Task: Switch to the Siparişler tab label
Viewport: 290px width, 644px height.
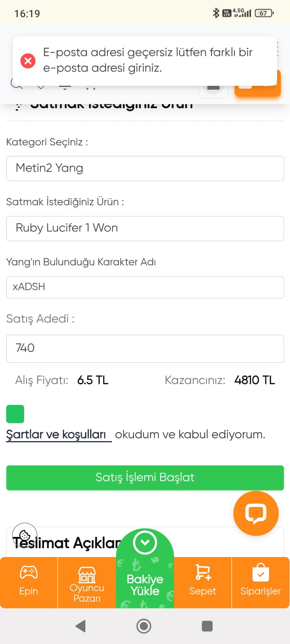Action: pos(261,591)
